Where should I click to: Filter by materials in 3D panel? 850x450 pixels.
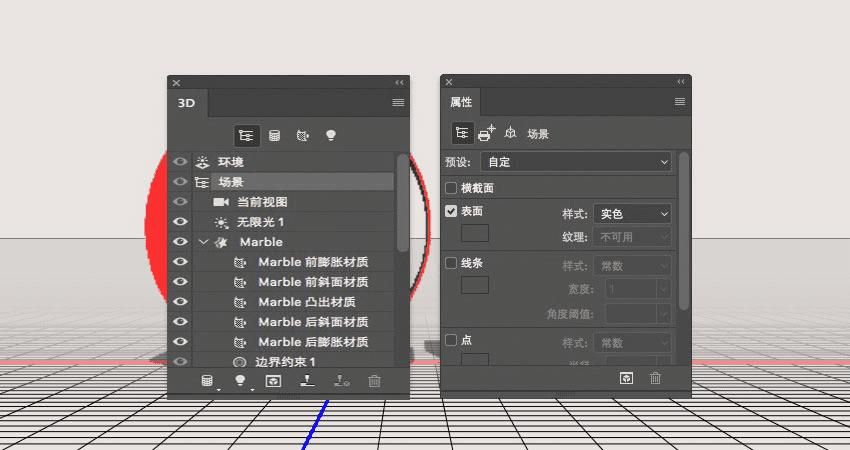point(303,136)
